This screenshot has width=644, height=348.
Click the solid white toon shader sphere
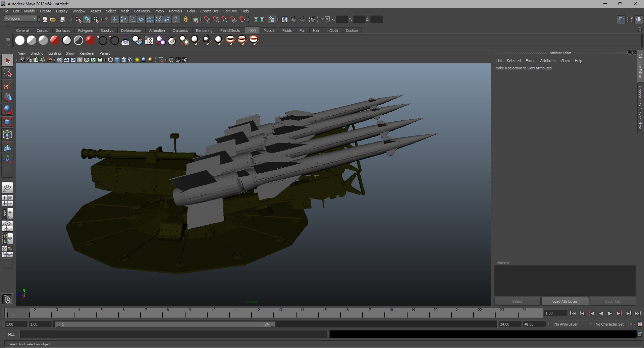[20, 41]
